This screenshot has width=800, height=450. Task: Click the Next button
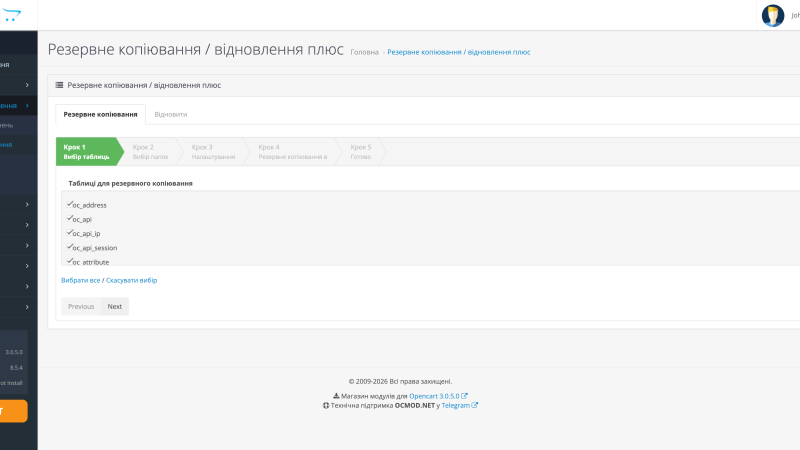tap(115, 306)
